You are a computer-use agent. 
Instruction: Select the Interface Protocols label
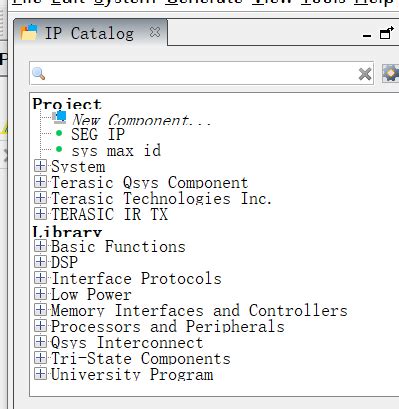point(136,279)
